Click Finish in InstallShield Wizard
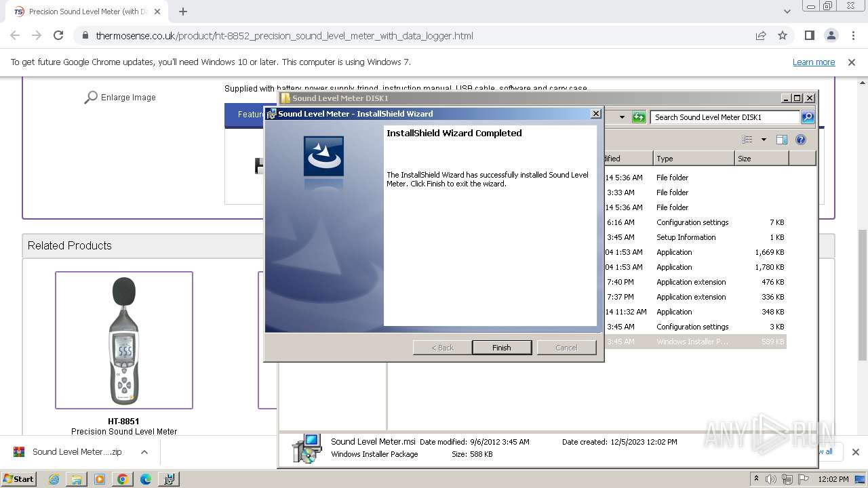Screen dimensions: 868x488 [x=502, y=348]
